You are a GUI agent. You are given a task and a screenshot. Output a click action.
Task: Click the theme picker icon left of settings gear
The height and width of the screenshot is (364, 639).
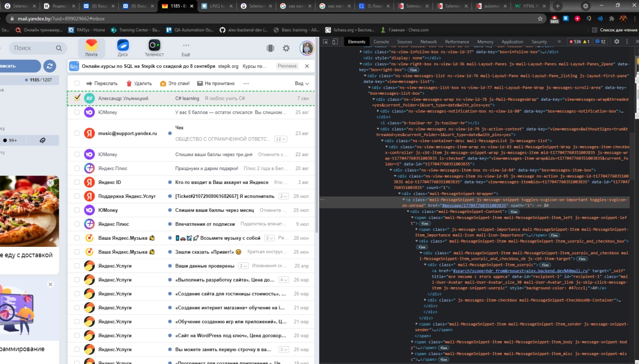270,48
